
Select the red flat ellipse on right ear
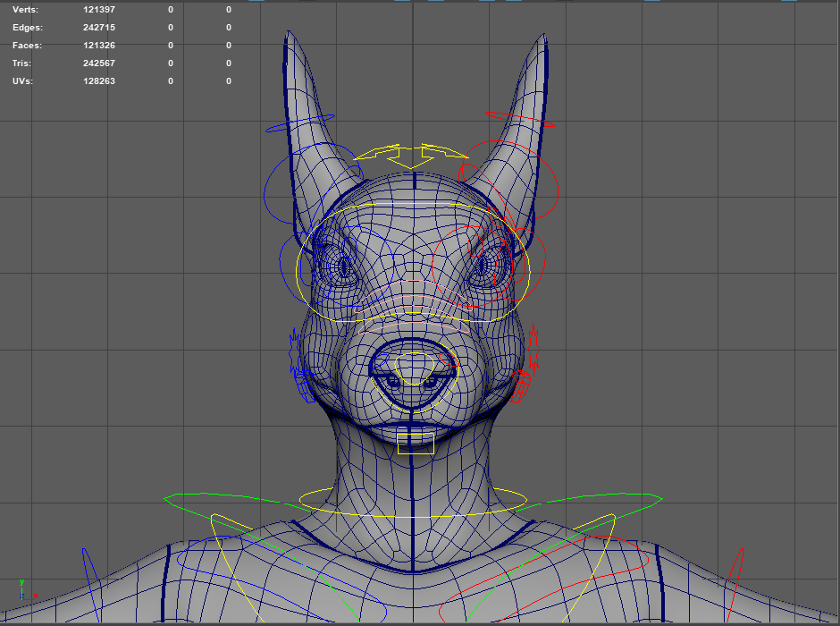[520, 120]
